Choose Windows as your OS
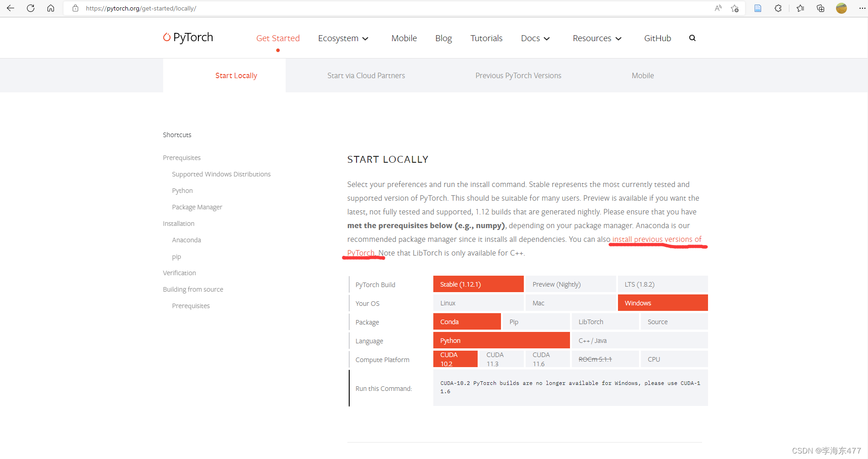This screenshot has height=459, width=868. pos(663,303)
